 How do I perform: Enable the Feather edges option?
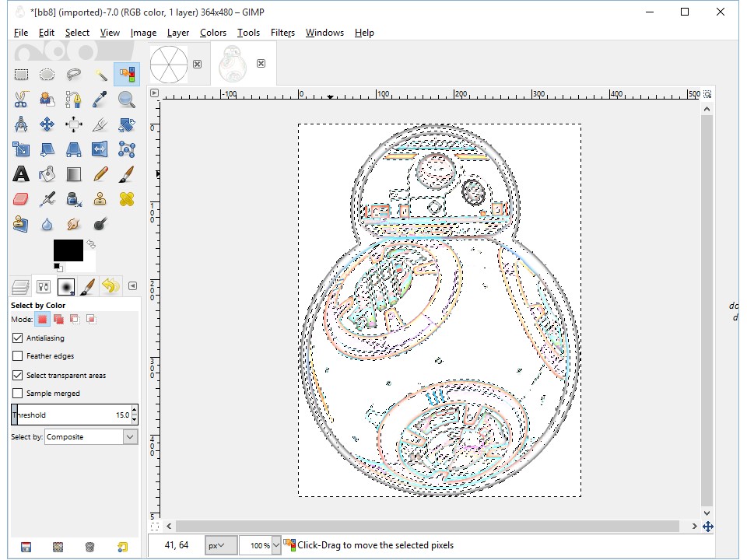pyautogui.click(x=18, y=356)
